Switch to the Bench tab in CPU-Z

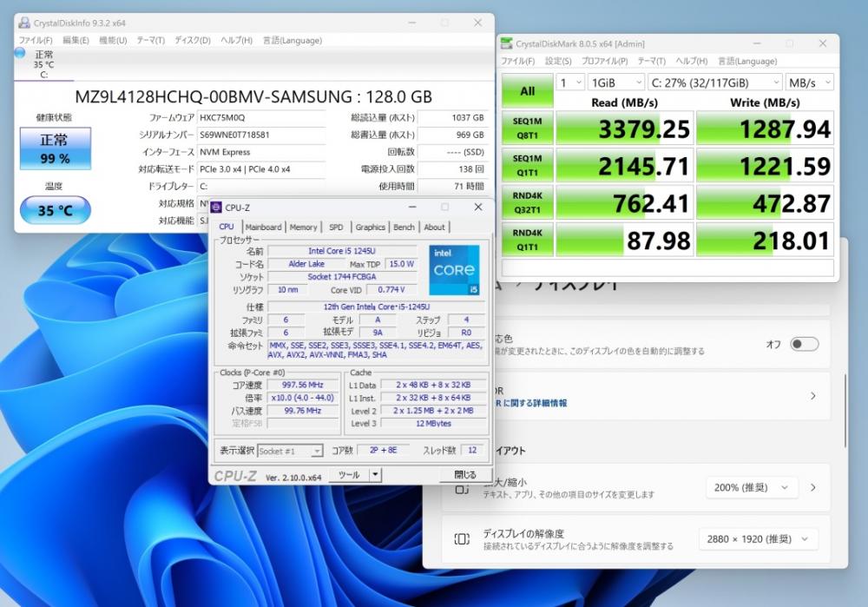click(404, 227)
